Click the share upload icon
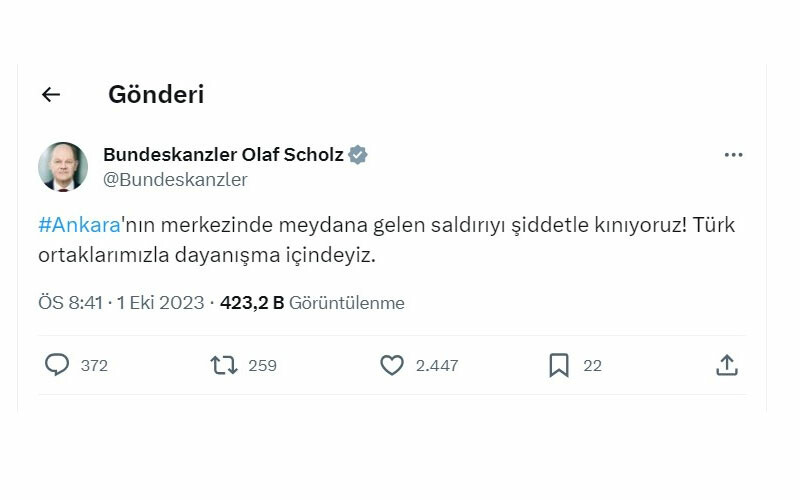 [x=726, y=365]
